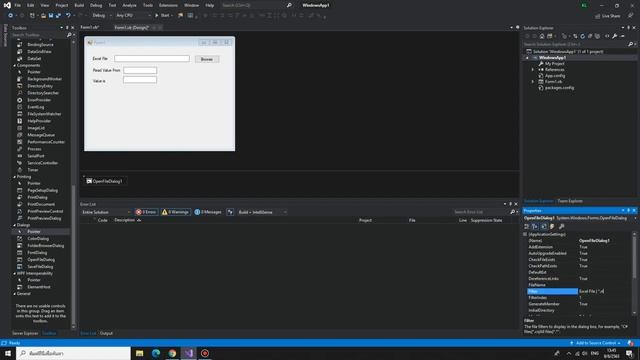Screen dimensions: 640x360
Task: Toggle the pin on the Toolbox panel
Action: [67, 28]
